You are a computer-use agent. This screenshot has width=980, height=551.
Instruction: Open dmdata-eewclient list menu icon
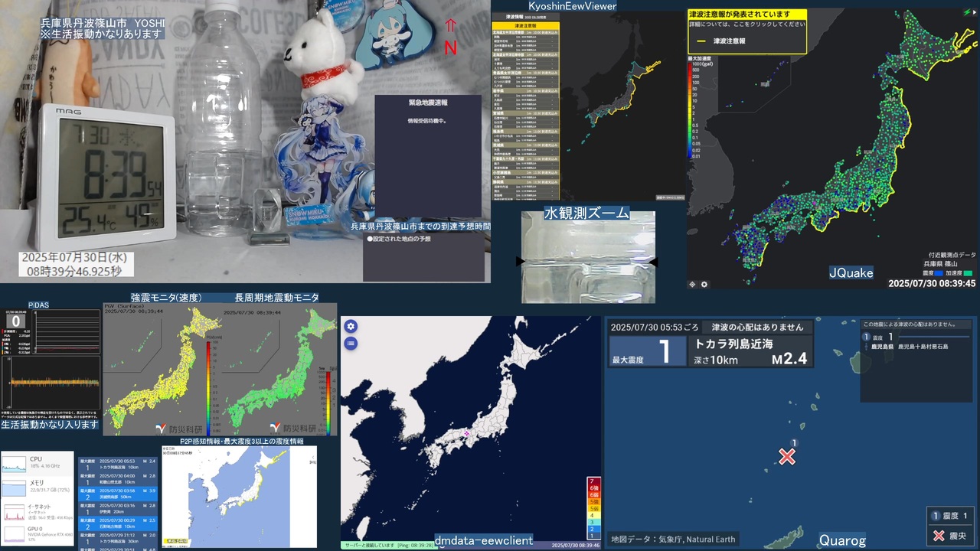[351, 344]
